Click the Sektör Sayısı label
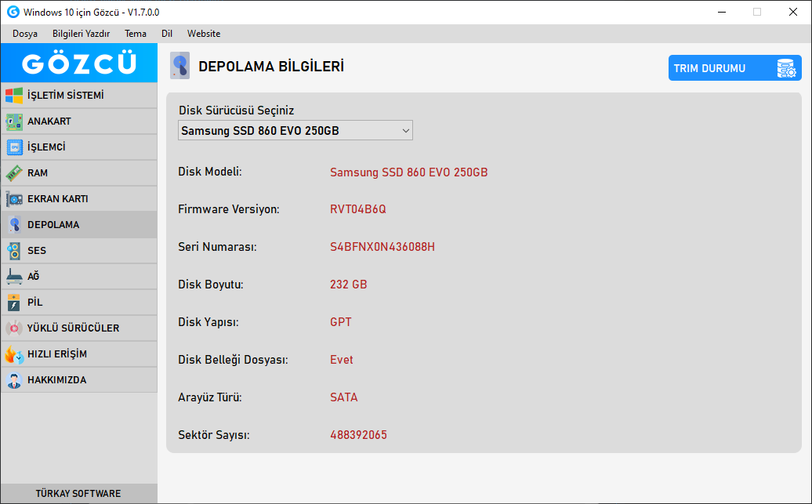The height and width of the screenshot is (504, 812). [x=214, y=435]
